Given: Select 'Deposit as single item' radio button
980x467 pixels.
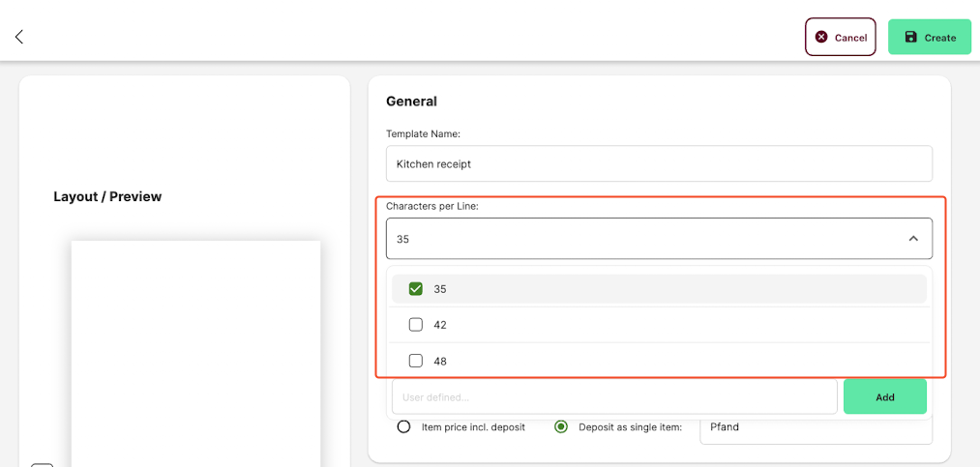Looking at the screenshot, I should (561, 427).
